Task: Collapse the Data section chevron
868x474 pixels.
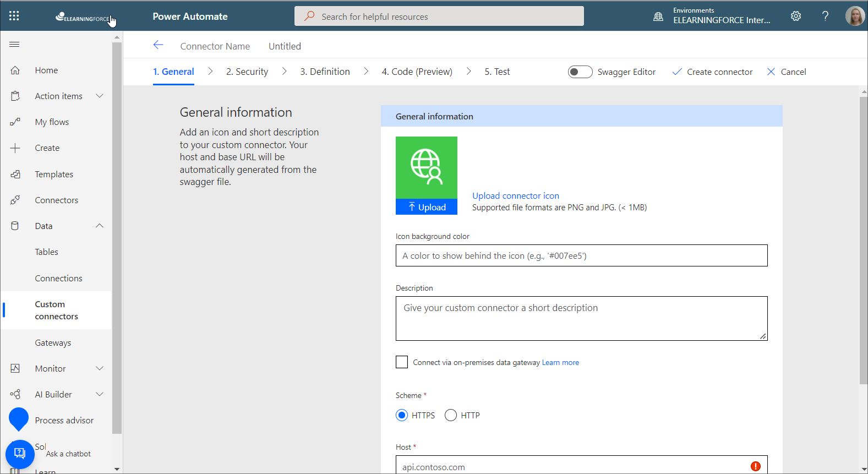Action: [100, 226]
